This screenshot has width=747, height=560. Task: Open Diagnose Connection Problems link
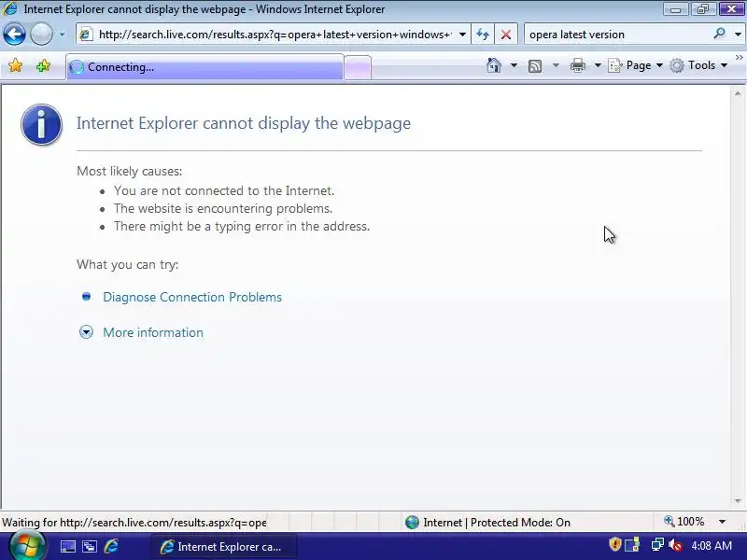click(x=192, y=297)
